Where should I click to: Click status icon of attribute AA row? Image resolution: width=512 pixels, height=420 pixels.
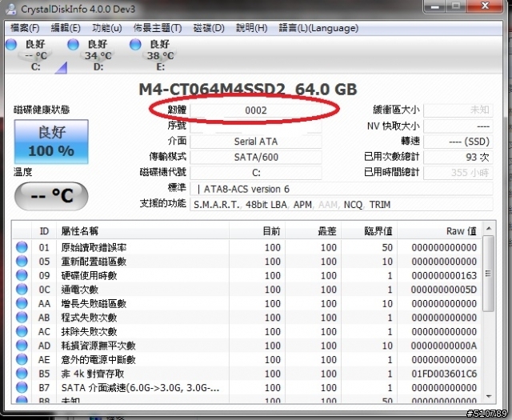click(x=22, y=303)
